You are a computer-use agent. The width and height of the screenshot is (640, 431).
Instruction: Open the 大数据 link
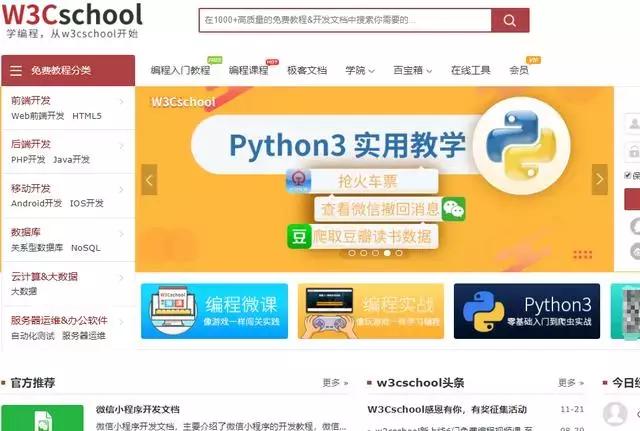click(24, 291)
